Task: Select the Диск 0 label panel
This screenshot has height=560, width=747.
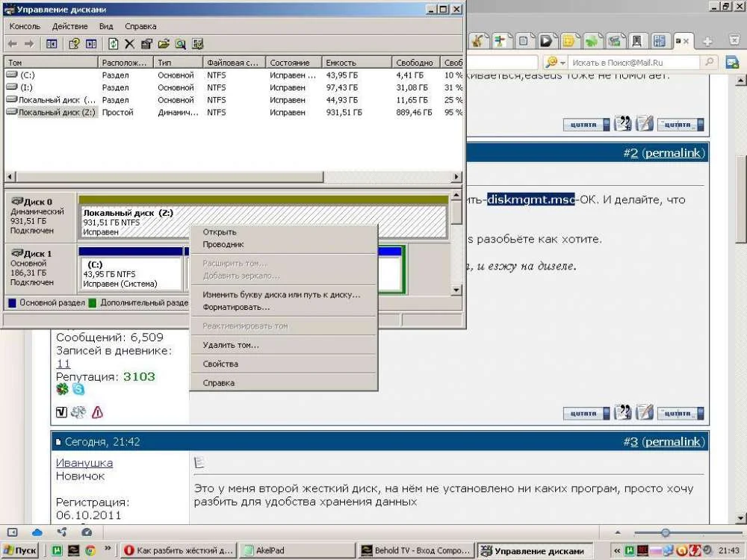Action: (x=40, y=217)
